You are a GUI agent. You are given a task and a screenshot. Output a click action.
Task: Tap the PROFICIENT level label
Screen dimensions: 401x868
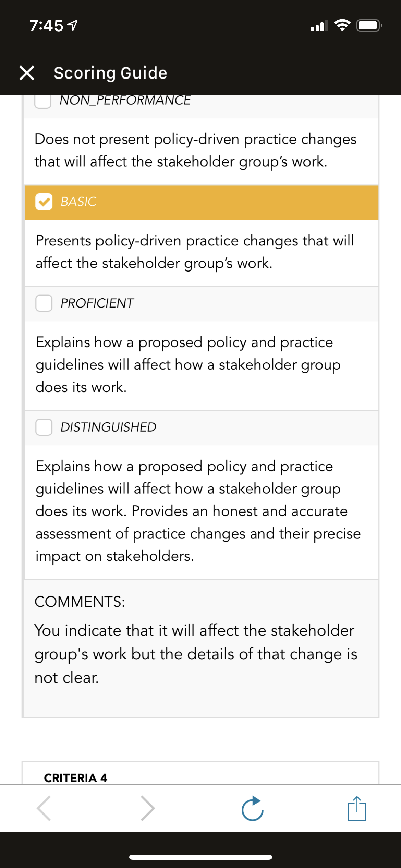coord(97,303)
